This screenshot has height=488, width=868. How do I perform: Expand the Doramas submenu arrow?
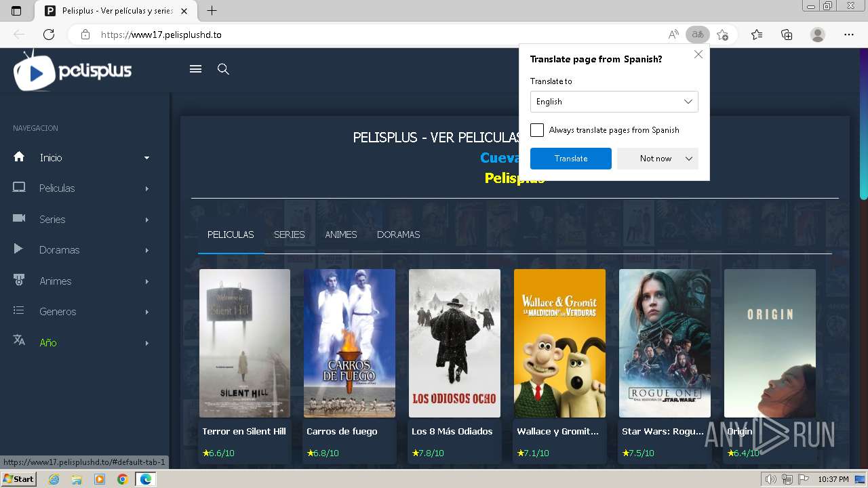(146, 250)
